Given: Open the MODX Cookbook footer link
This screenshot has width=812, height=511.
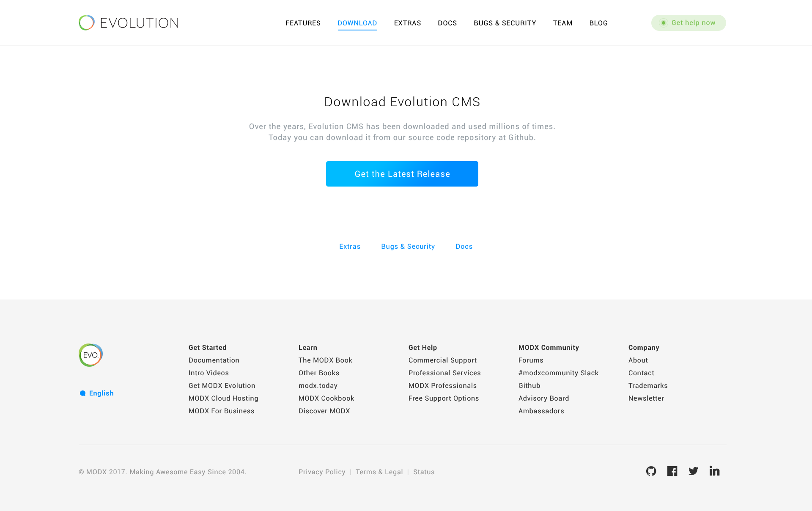Looking at the screenshot, I should tap(326, 398).
